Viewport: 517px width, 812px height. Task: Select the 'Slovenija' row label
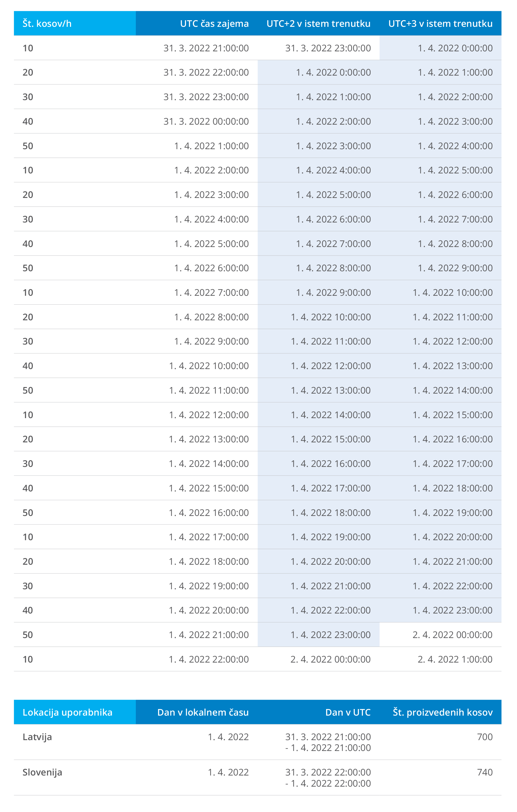[x=42, y=772]
